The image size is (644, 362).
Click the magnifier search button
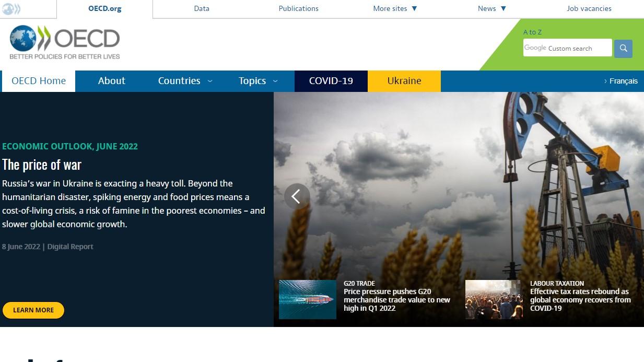[x=623, y=49]
